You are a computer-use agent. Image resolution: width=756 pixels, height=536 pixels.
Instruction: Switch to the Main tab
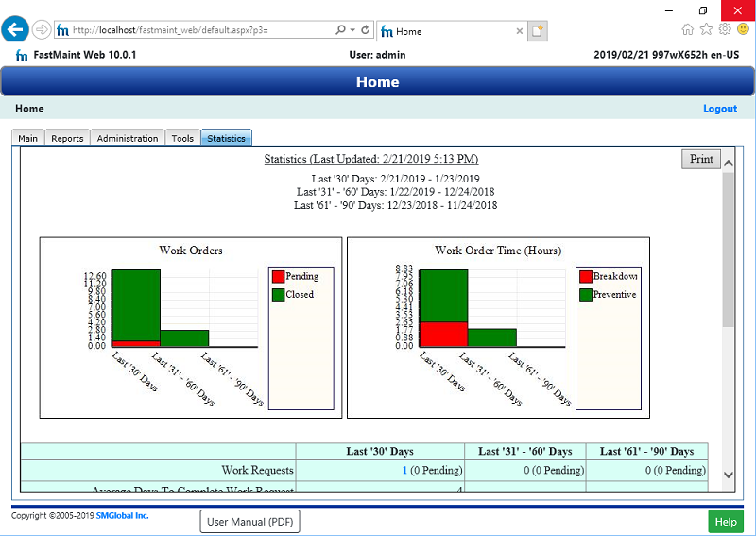pyautogui.click(x=28, y=138)
